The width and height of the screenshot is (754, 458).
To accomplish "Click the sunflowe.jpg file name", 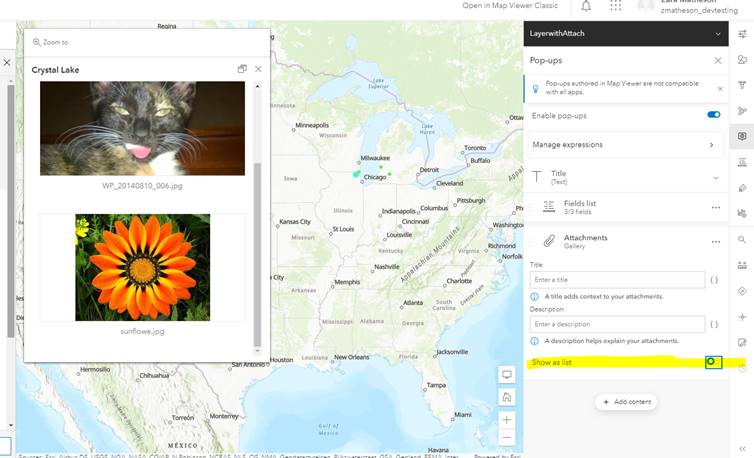I will [142, 331].
